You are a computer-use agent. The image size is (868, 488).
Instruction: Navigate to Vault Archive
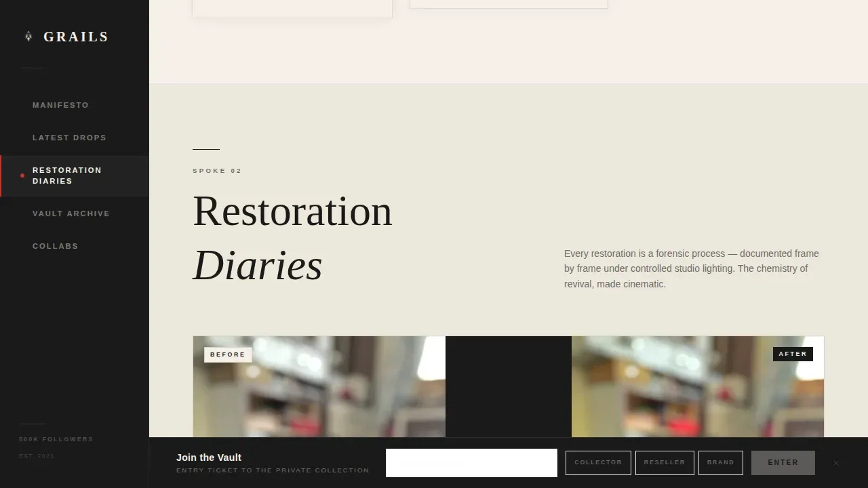(x=71, y=213)
